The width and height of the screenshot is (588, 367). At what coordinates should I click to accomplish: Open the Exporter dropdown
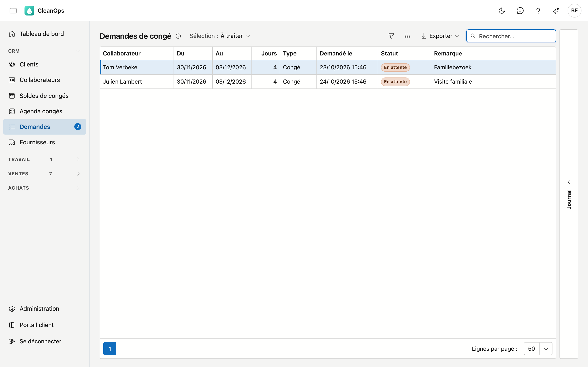[x=440, y=36]
